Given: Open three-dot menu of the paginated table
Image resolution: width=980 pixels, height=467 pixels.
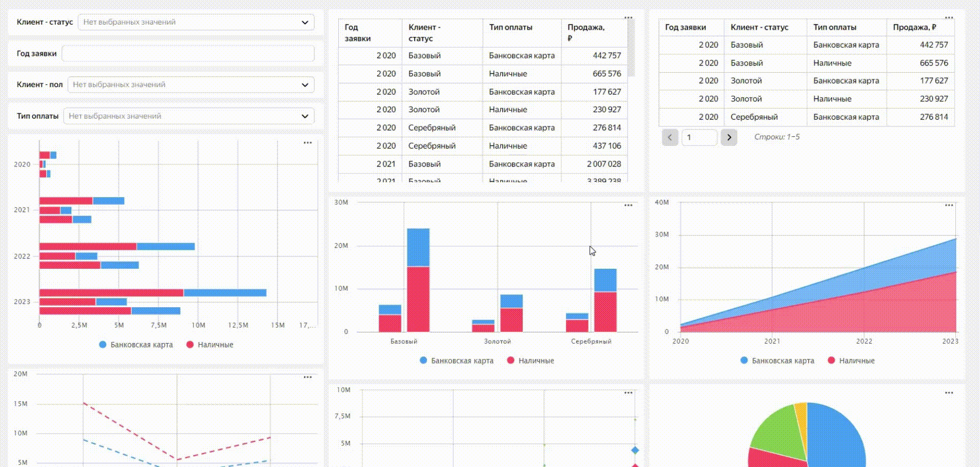Looking at the screenshot, I should [x=949, y=17].
